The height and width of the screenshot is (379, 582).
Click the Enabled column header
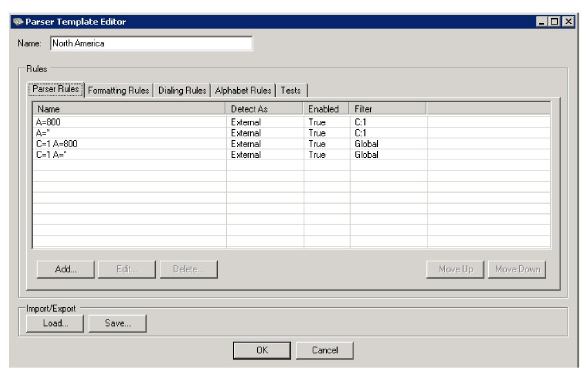click(x=326, y=109)
